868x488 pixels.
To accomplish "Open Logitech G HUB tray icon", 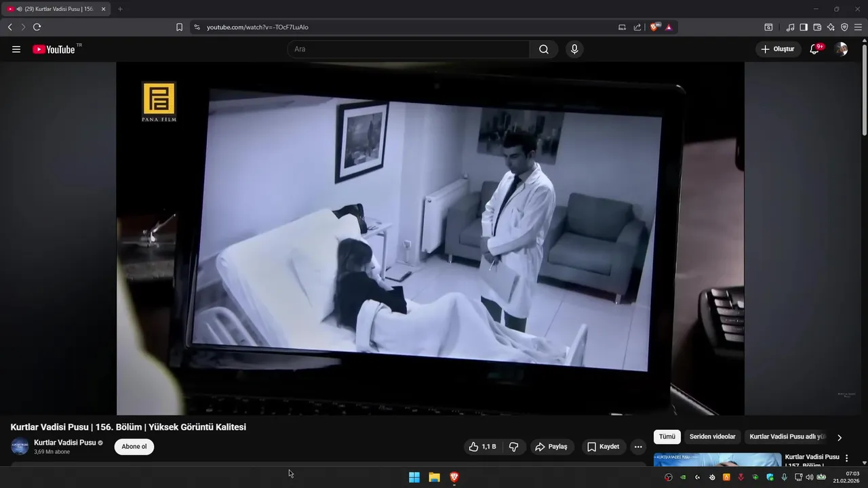I will [x=697, y=477].
